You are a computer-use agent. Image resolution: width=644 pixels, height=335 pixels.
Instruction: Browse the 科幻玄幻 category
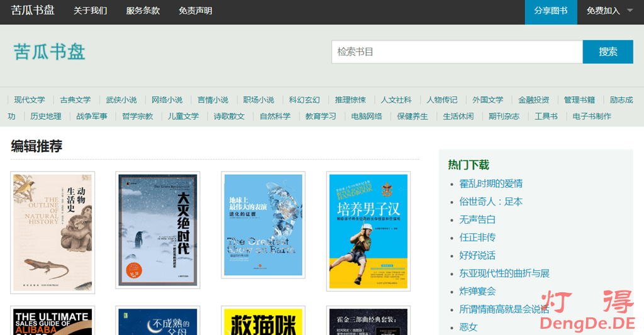pos(304,100)
